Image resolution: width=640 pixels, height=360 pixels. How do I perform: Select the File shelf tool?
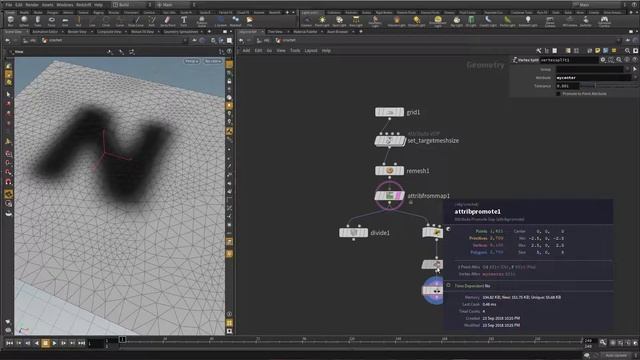[249, 20]
